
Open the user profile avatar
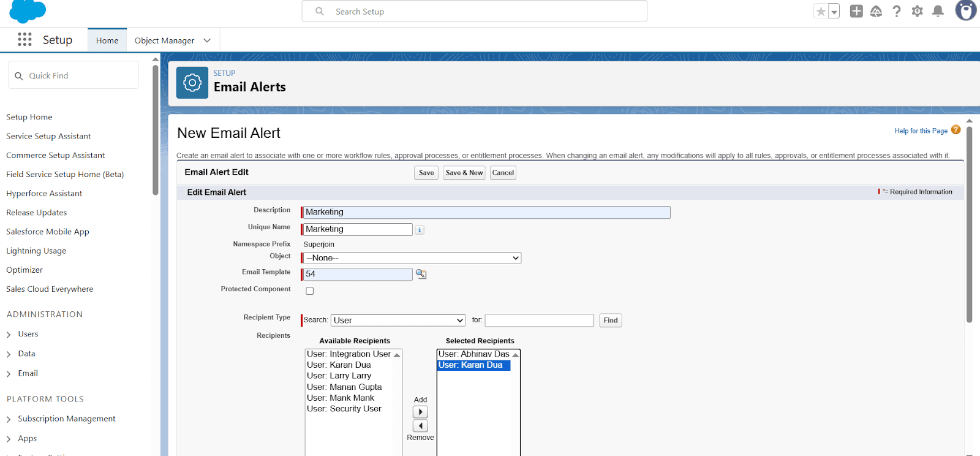coord(966,10)
